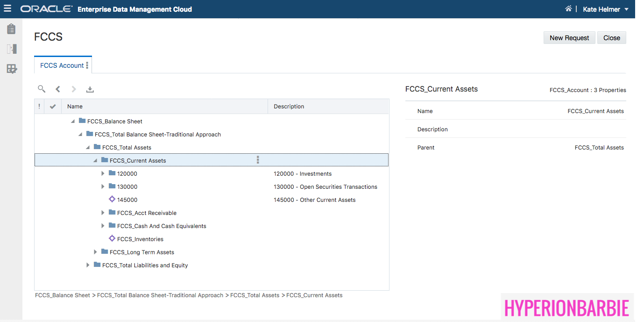
Task: Open the FCCS Account tab options menu
Action: pos(87,65)
